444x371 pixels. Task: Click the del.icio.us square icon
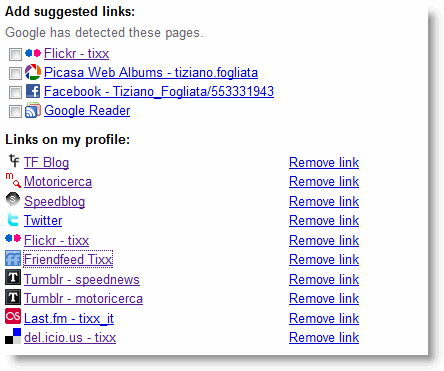[13, 336]
